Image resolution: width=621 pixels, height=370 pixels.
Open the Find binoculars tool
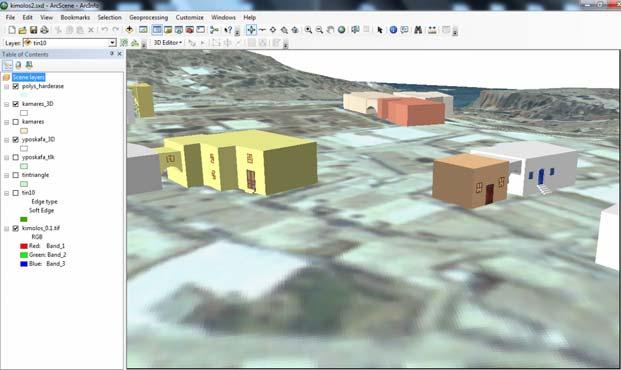tap(418, 30)
